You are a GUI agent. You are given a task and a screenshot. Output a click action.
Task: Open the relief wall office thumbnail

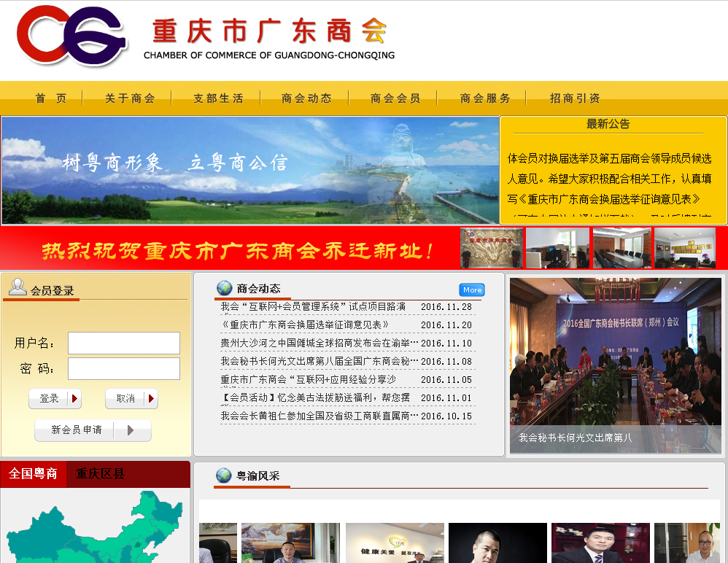492,248
